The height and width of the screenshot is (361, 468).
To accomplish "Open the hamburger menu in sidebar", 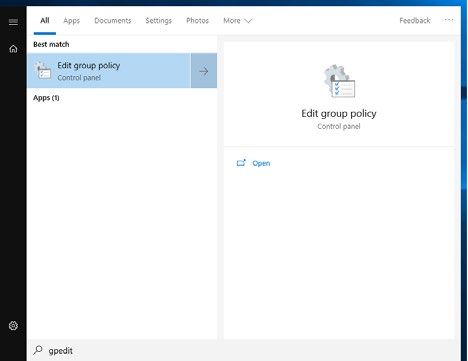I will [13, 22].
